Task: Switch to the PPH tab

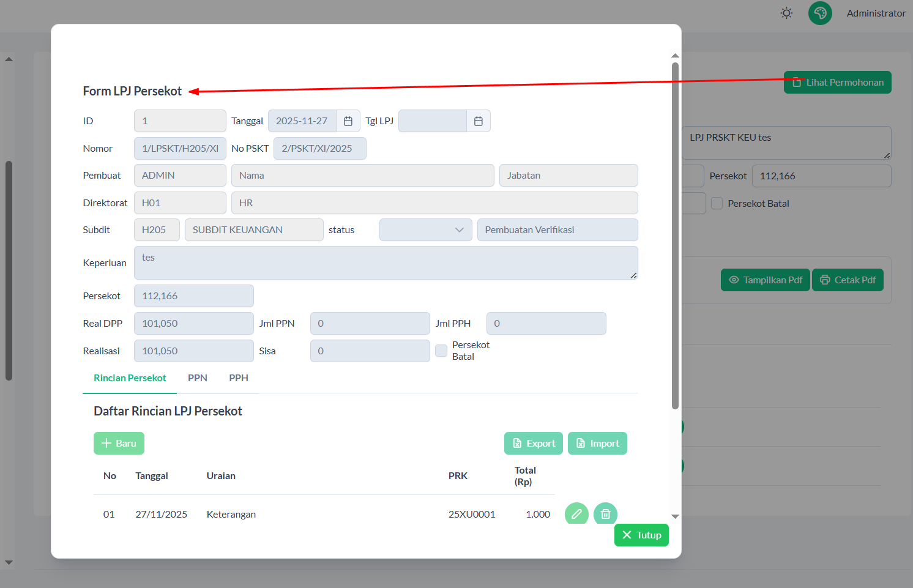Action: tap(239, 378)
